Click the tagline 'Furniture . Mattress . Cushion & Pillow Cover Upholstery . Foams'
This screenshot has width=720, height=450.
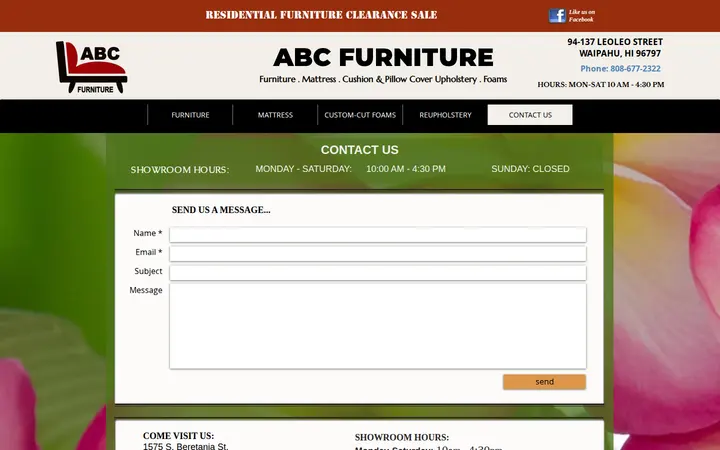(383, 79)
